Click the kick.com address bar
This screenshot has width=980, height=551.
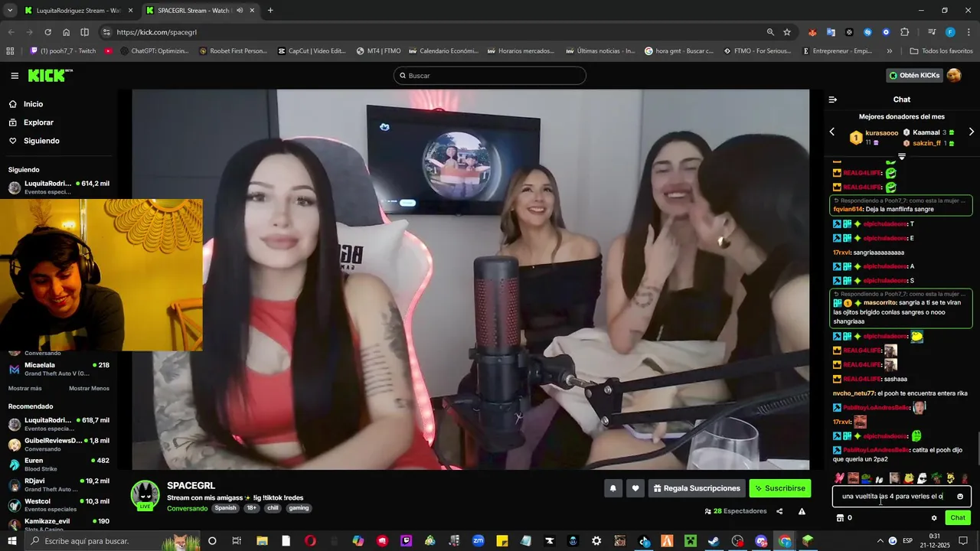tap(436, 32)
